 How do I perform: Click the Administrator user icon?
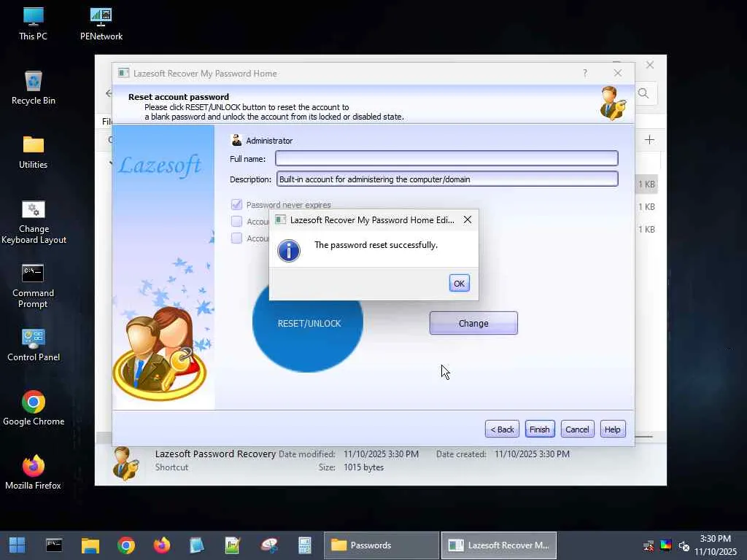(236, 140)
